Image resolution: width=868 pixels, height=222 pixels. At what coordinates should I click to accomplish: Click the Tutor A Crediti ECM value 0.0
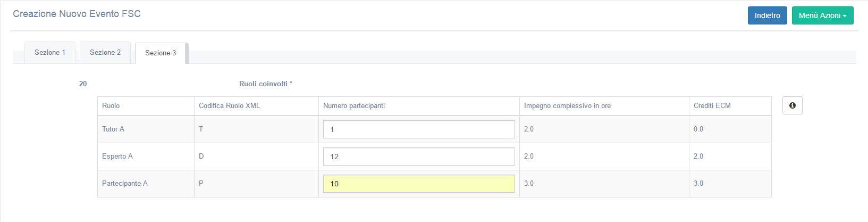pos(698,129)
